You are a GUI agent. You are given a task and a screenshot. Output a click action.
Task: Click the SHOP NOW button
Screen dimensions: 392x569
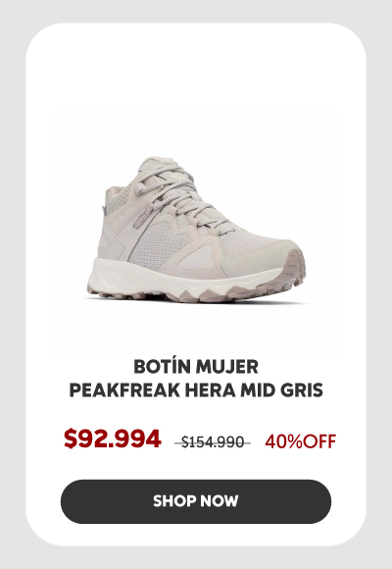(x=196, y=501)
